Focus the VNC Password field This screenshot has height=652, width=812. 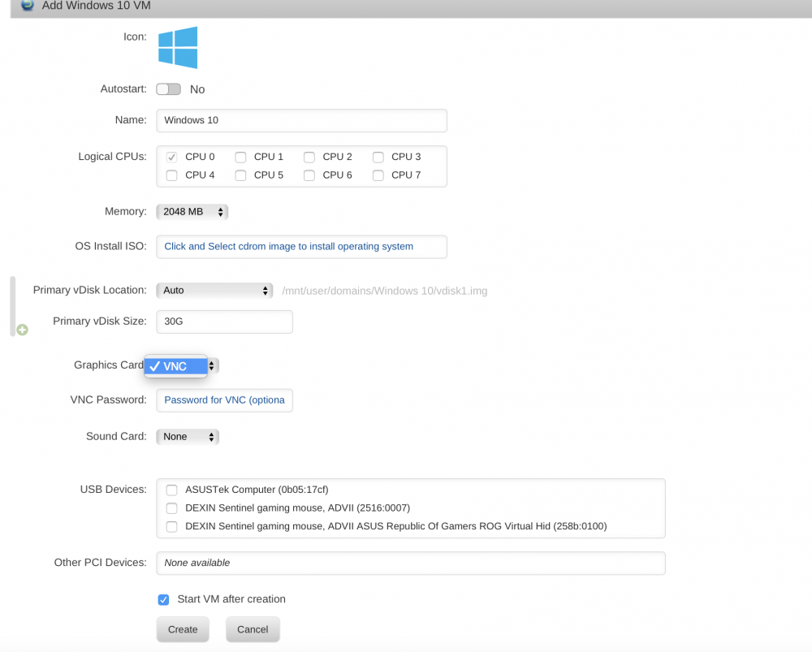(224, 400)
